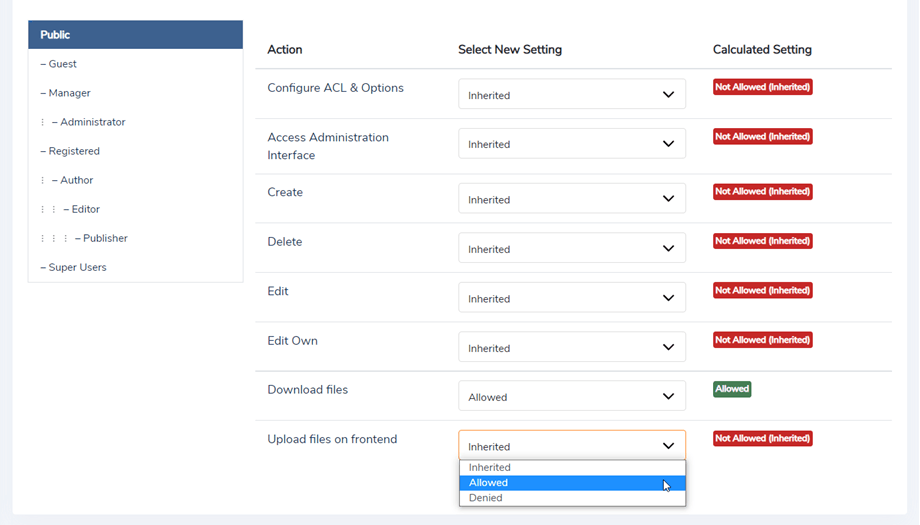Expand the Edit permission dropdown
This screenshot has width=920, height=525.
click(571, 298)
